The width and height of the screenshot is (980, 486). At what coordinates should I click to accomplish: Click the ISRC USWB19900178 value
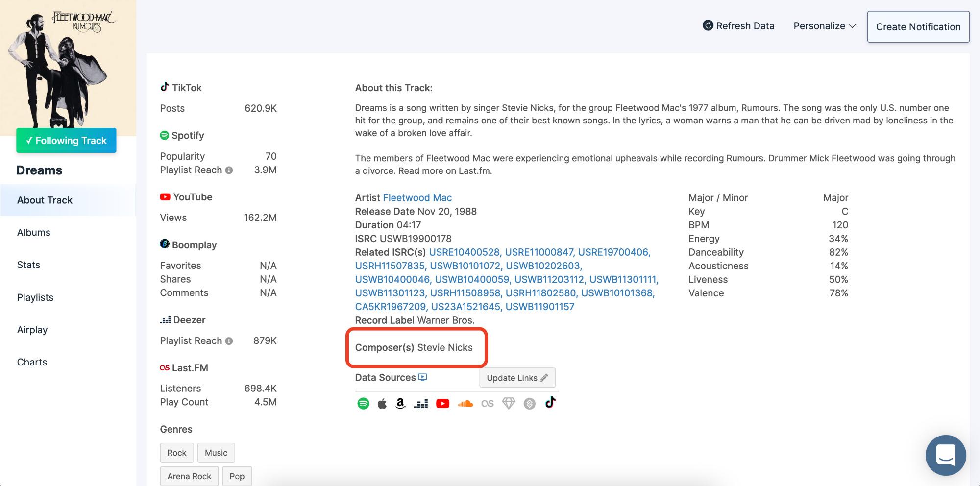click(x=416, y=239)
